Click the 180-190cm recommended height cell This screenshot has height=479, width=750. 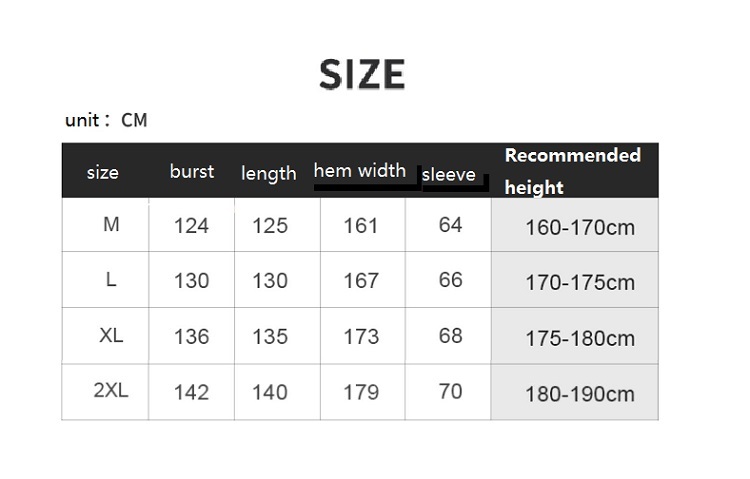tap(580, 393)
